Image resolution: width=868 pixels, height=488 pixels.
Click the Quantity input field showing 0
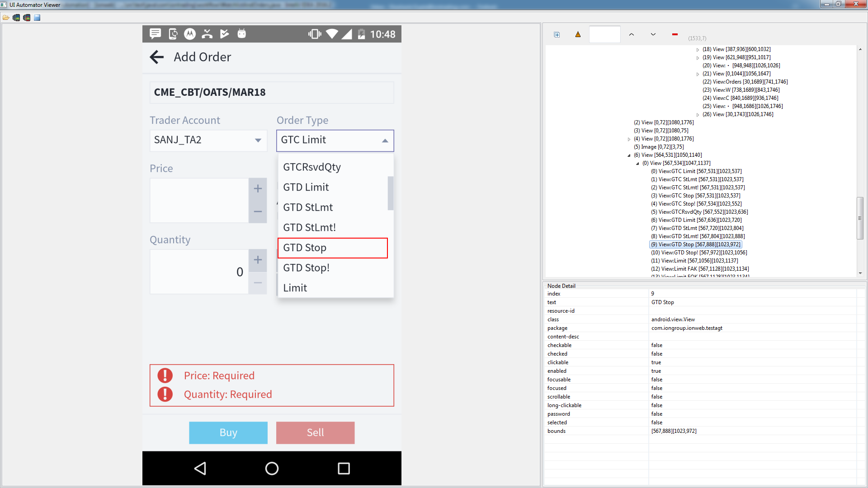coord(199,272)
